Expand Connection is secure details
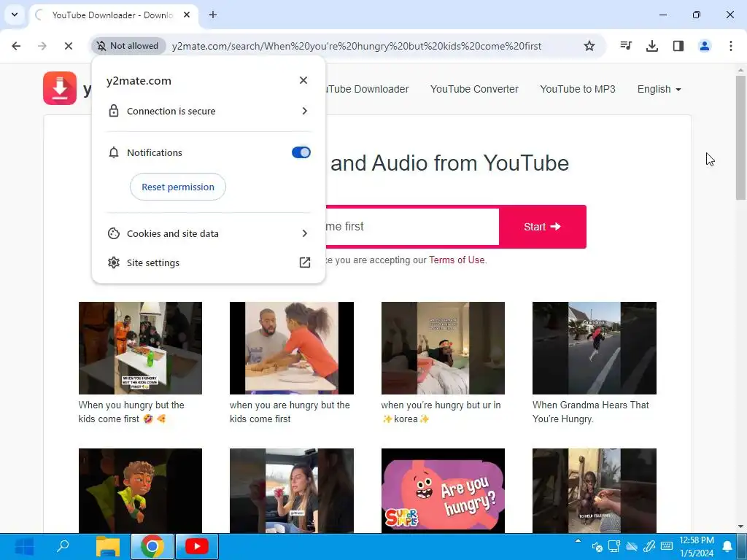Image resolution: width=747 pixels, height=560 pixels. (209, 111)
